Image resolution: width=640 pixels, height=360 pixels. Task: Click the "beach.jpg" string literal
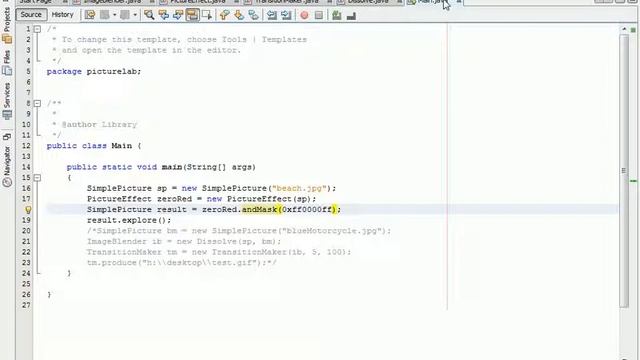300,188
